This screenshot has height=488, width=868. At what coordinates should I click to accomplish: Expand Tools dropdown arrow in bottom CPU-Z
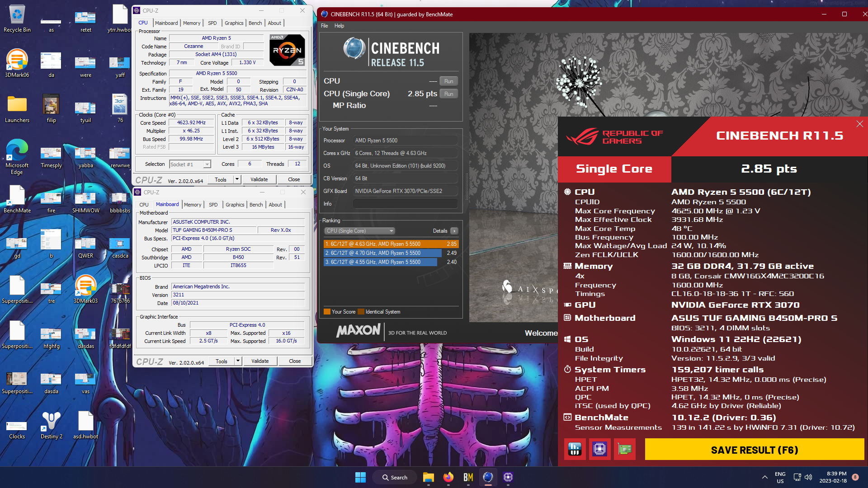[237, 361]
